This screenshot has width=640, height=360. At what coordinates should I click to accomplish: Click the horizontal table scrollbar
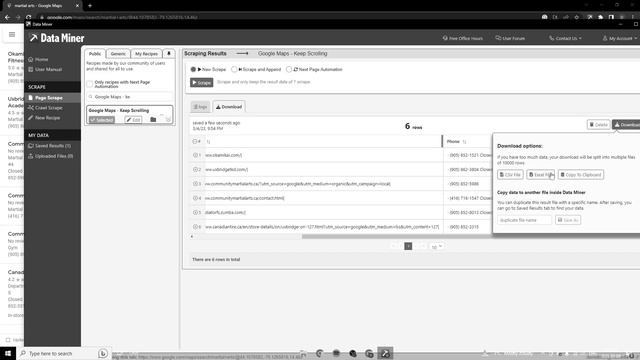[398, 236]
